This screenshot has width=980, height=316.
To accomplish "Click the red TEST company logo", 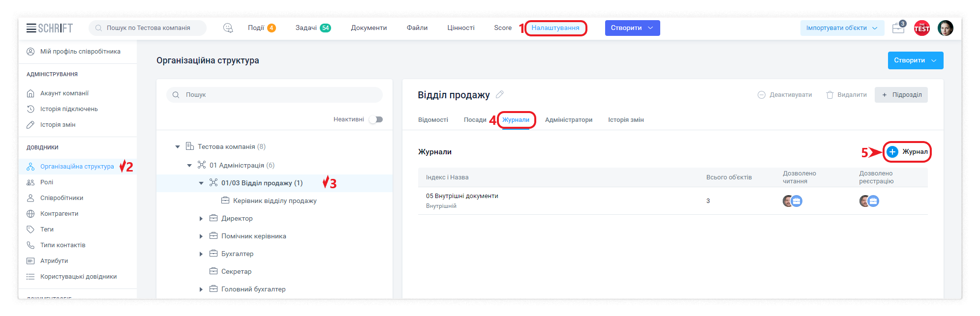I will 921,29.
